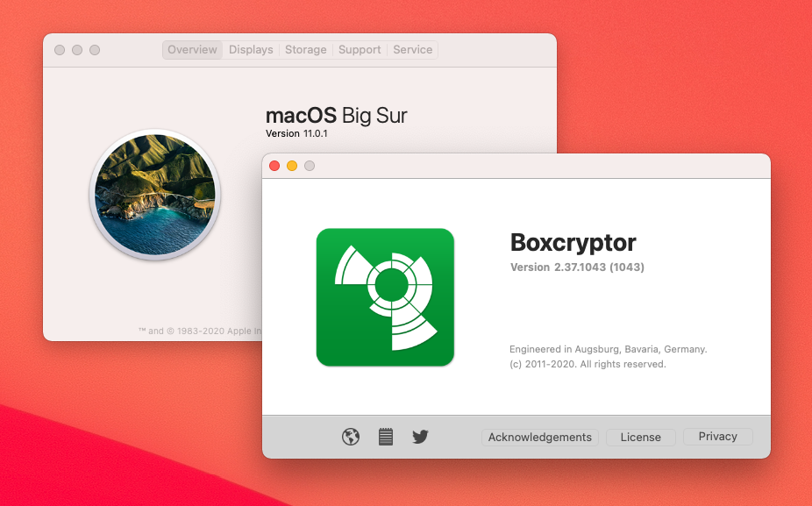Image resolution: width=812 pixels, height=506 pixels.
Task: Click the 1983-2020 Apple copyright text
Action: click(x=200, y=331)
